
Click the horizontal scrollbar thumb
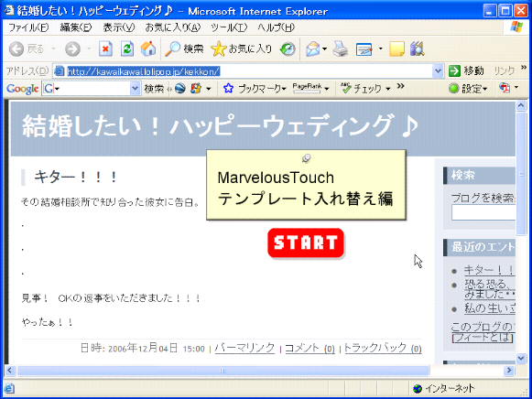point(223,371)
